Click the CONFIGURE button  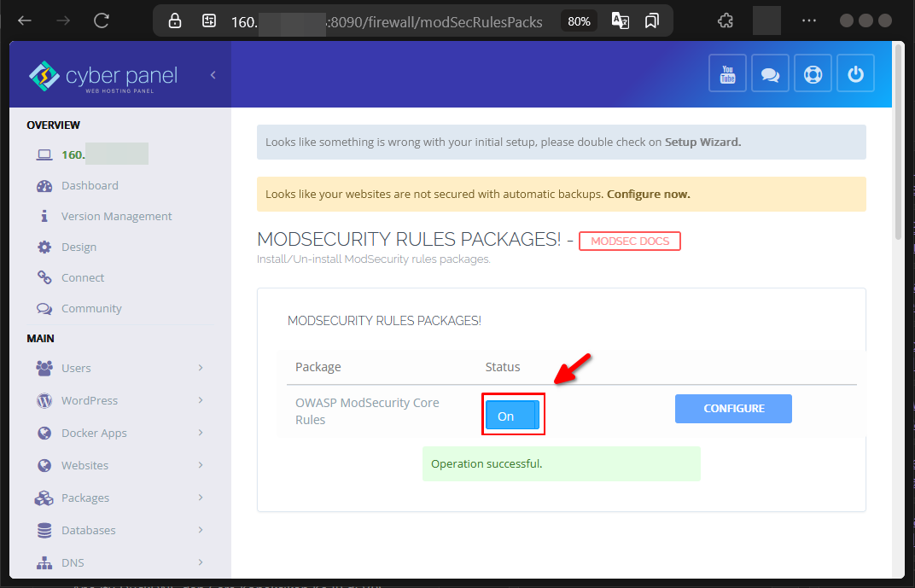(x=733, y=409)
